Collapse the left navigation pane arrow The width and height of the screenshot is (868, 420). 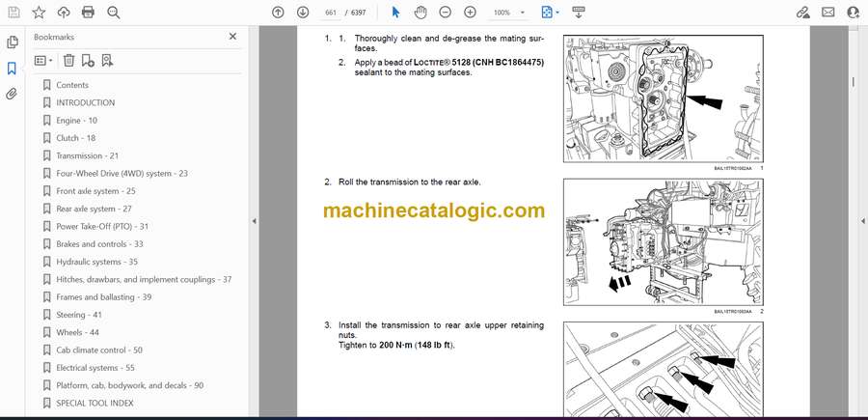[254, 221]
